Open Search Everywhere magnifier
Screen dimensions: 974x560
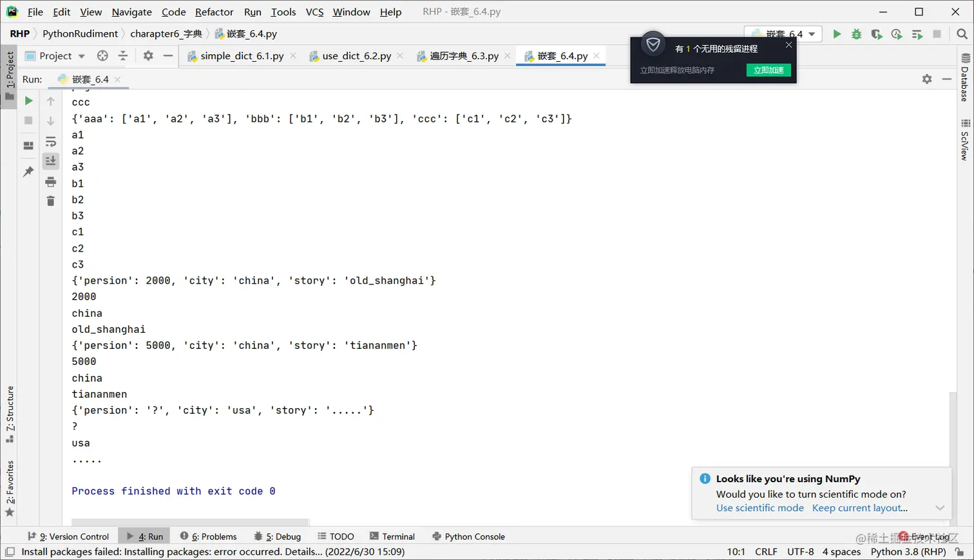click(x=962, y=34)
